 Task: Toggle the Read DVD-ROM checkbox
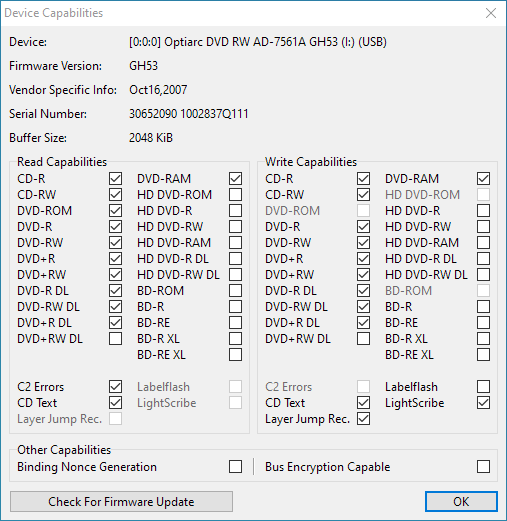(x=115, y=211)
